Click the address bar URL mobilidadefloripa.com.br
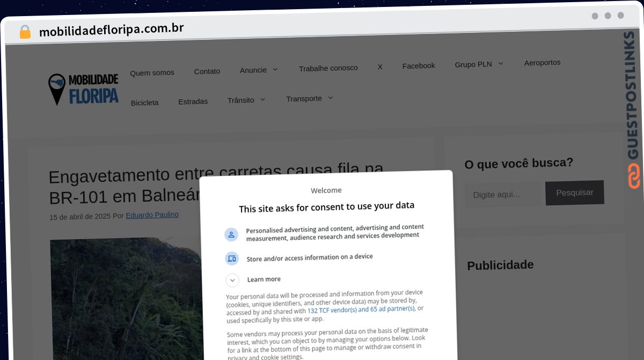This screenshot has width=644, height=360. (x=112, y=29)
